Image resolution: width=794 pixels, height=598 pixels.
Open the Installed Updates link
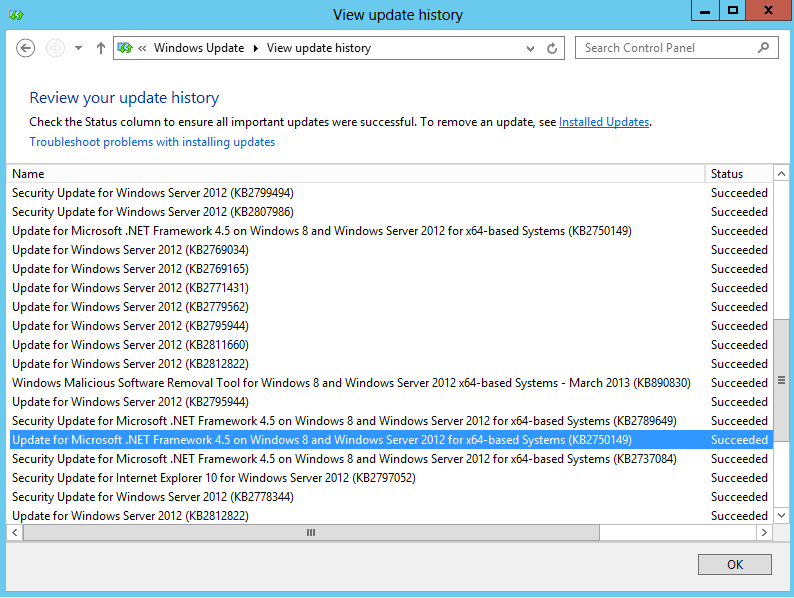(x=604, y=122)
